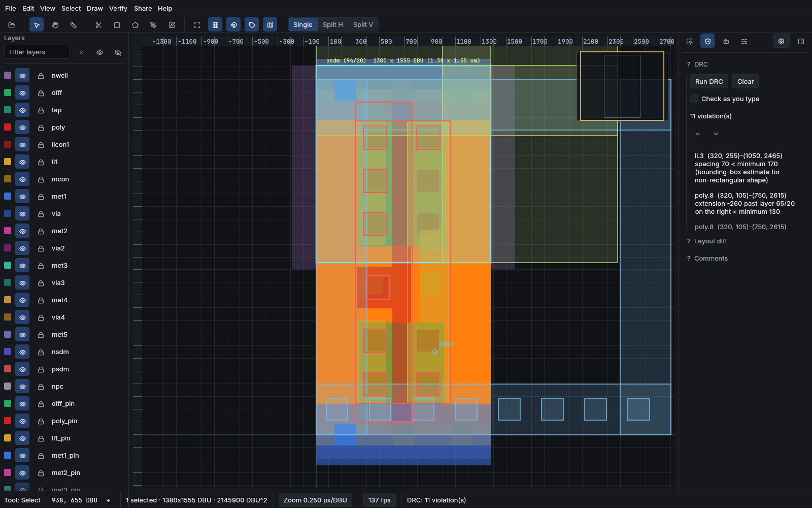812x508 pixels.
Task: Show all layers with the eye icon
Action: (99, 52)
